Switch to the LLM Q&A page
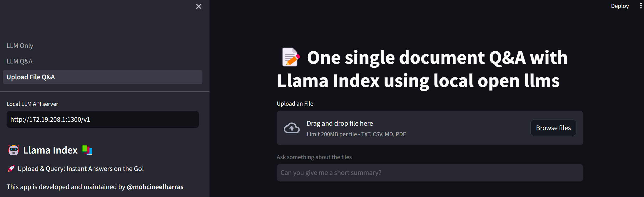644x197 pixels. tap(20, 61)
